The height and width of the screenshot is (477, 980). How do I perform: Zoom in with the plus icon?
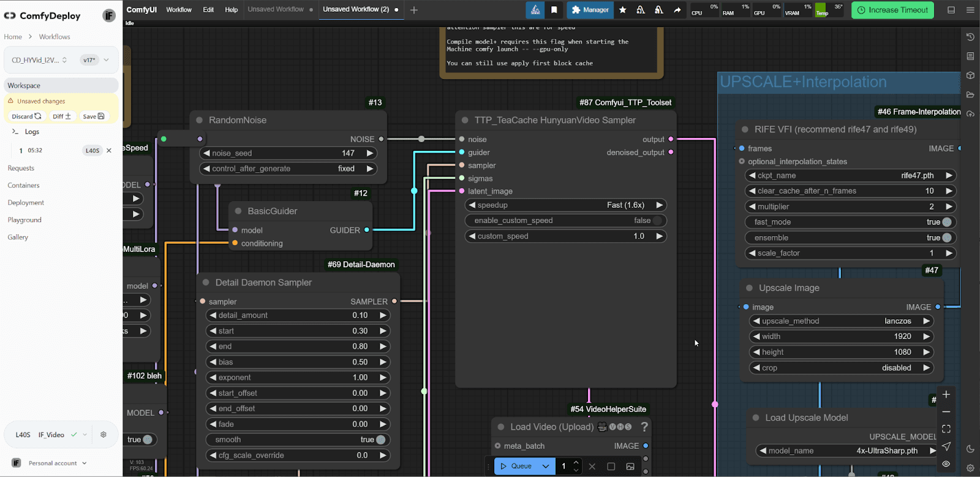(x=946, y=394)
